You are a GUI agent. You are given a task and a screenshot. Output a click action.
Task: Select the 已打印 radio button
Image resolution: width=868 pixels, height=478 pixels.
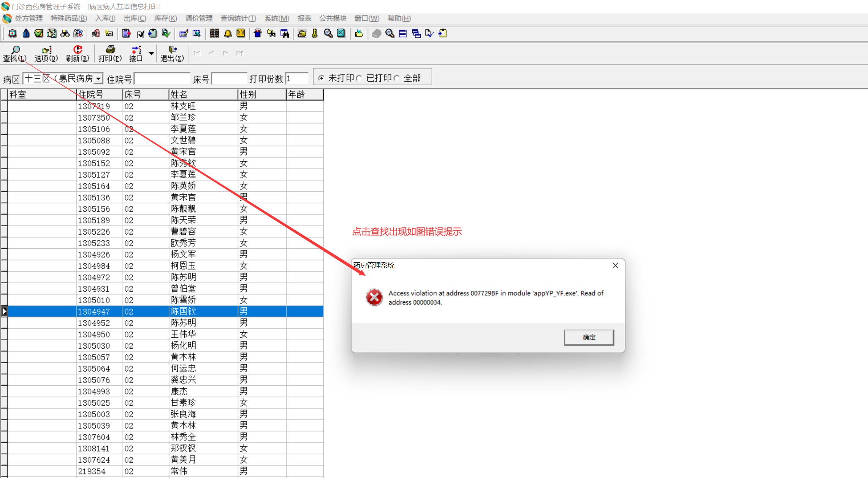359,78
